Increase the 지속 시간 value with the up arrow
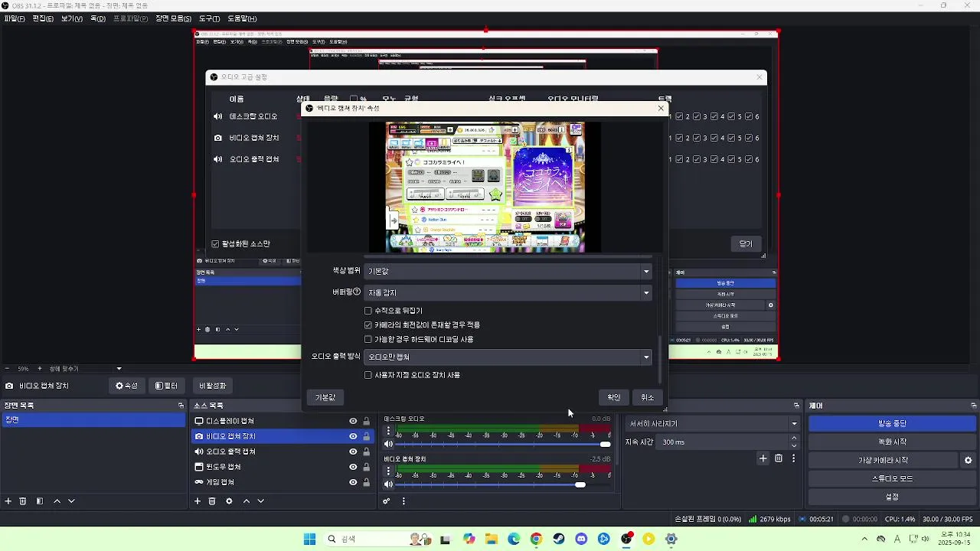Screen dimensions: 980x551 [794, 439]
